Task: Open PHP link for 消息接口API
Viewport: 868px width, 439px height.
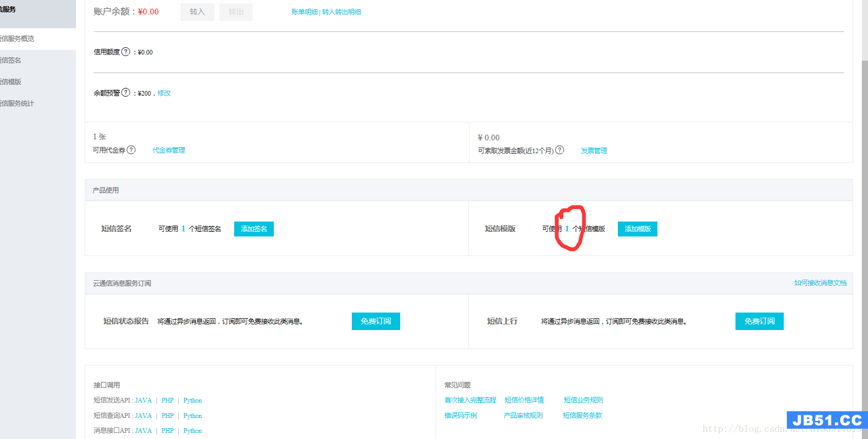Action: coord(167,431)
